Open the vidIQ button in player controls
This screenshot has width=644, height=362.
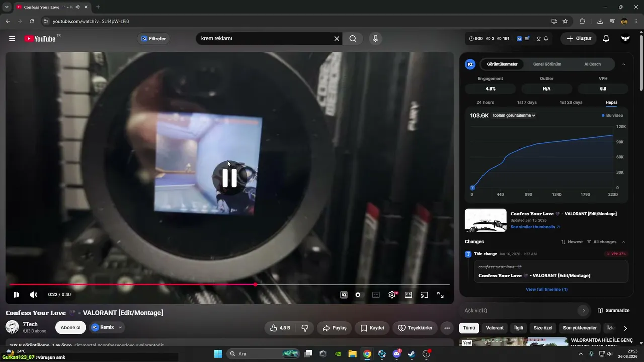pyautogui.click(x=344, y=295)
